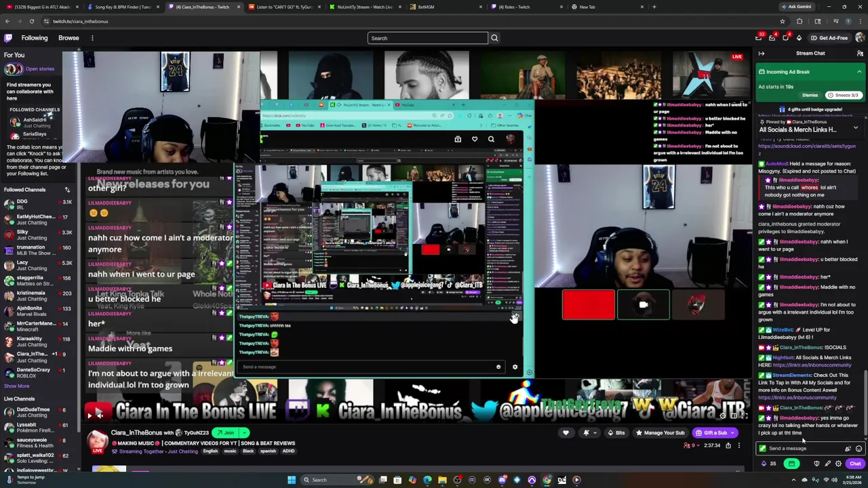Open the Following page
Image resolution: width=868 pixels, height=488 pixels.
pos(34,38)
